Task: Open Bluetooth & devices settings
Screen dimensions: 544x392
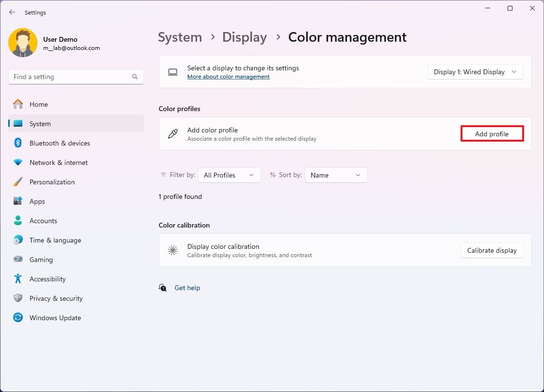Action: (60, 143)
